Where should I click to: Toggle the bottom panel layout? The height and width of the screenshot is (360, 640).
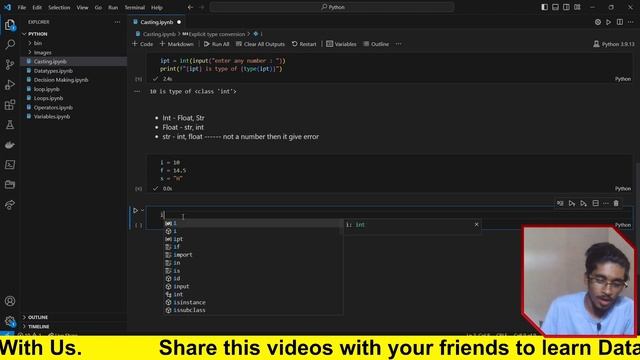(556, 7)
